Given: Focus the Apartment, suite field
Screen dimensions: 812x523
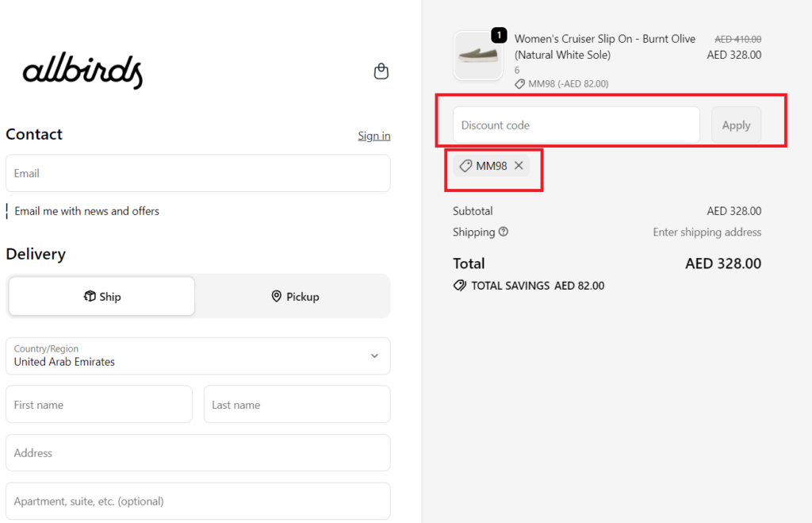Looking at the screenshot, I should click(x=197, y=502).
